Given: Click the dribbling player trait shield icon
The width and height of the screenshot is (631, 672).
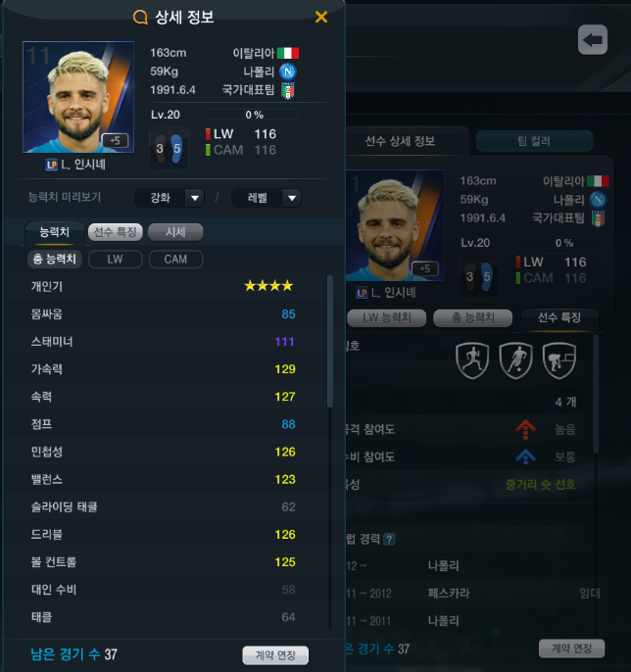Looking at the screenshot, I should click(515, 360).
